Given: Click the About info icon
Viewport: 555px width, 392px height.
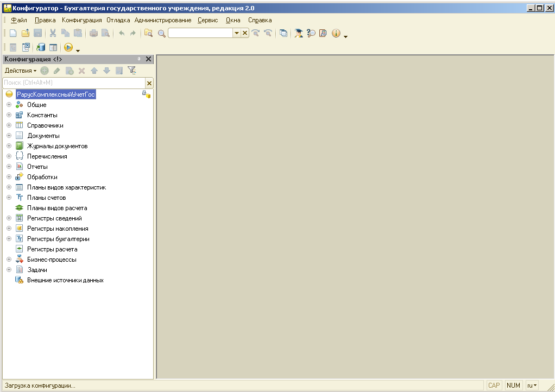Looking at the screenshot, I should 336,33.
